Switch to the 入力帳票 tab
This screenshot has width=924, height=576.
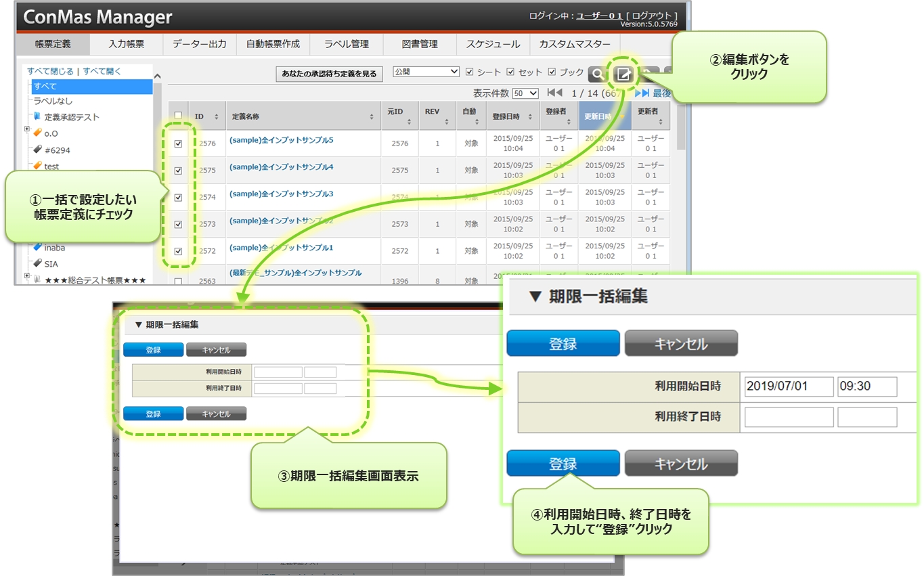pyautogui.click(x=127, y=44)
